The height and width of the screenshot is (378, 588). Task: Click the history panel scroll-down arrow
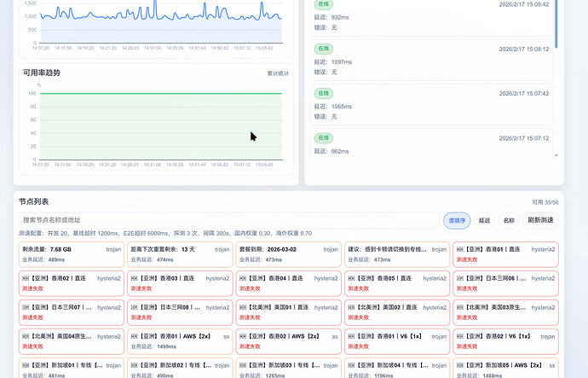pos(556,155)
